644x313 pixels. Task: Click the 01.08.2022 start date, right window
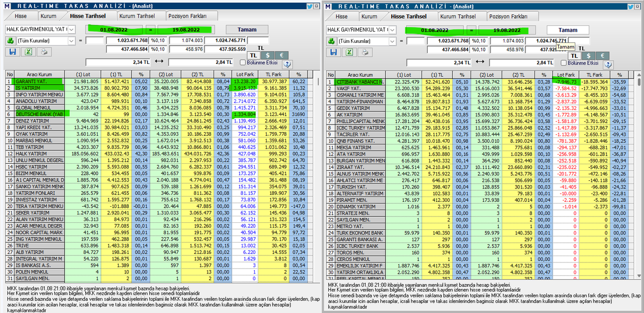434,30
